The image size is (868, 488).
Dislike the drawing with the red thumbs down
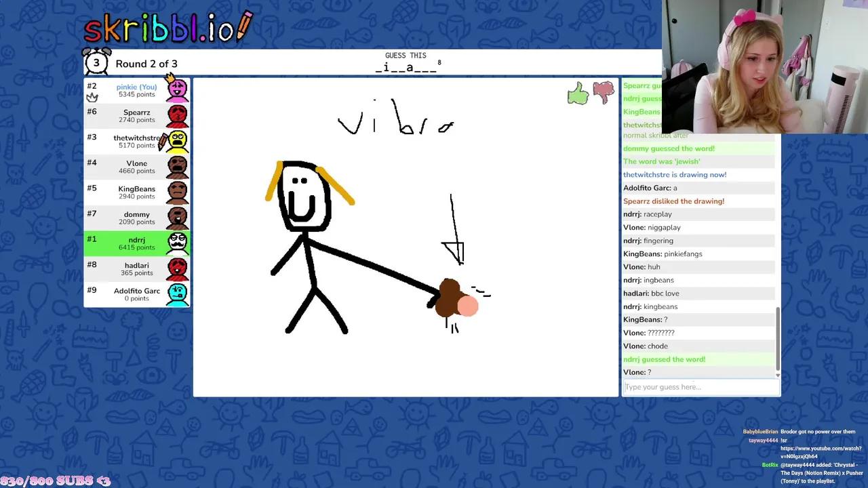(x=602, y=92)
